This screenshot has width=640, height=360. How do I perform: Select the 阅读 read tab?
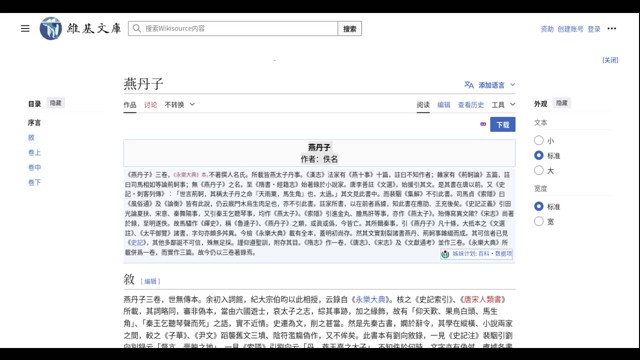point(423,105)
